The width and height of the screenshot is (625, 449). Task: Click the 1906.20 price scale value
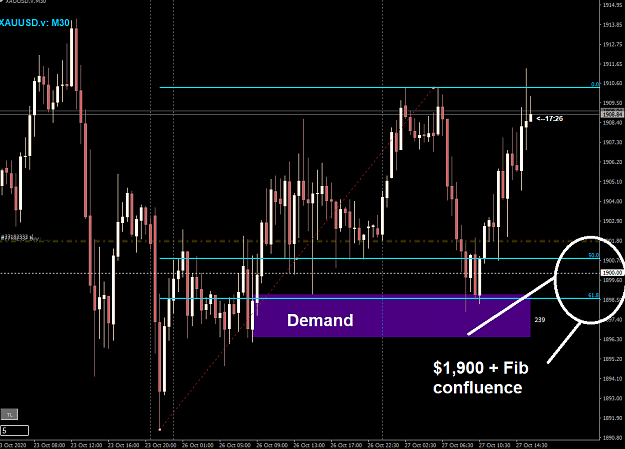tap(612, 162)
